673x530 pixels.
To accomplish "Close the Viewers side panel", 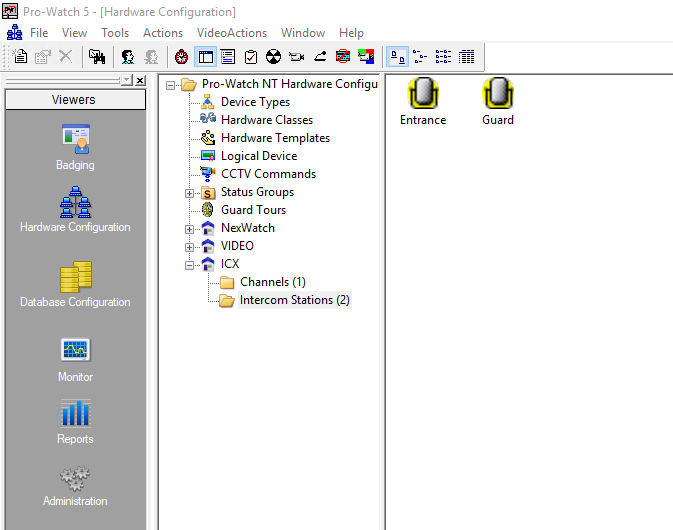I will (140, 81).
